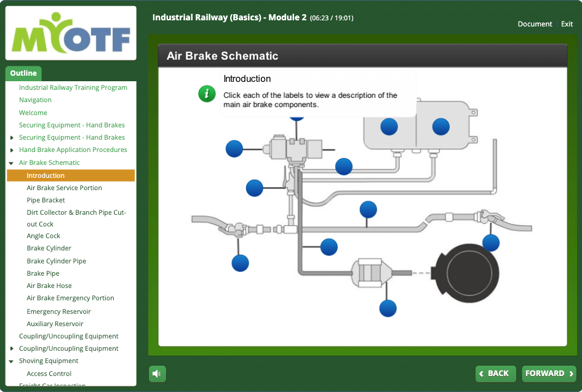Select the Navigation outline item

[x=35, y=100]
